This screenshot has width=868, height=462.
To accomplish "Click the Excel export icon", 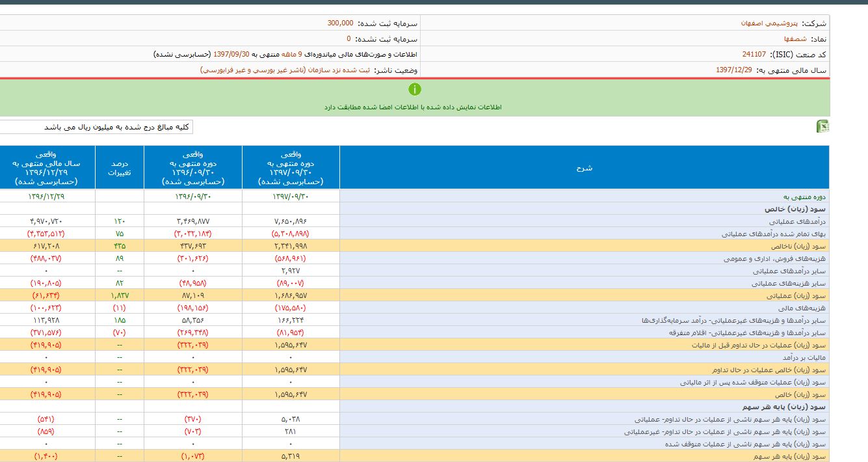I will pos(822,127).
